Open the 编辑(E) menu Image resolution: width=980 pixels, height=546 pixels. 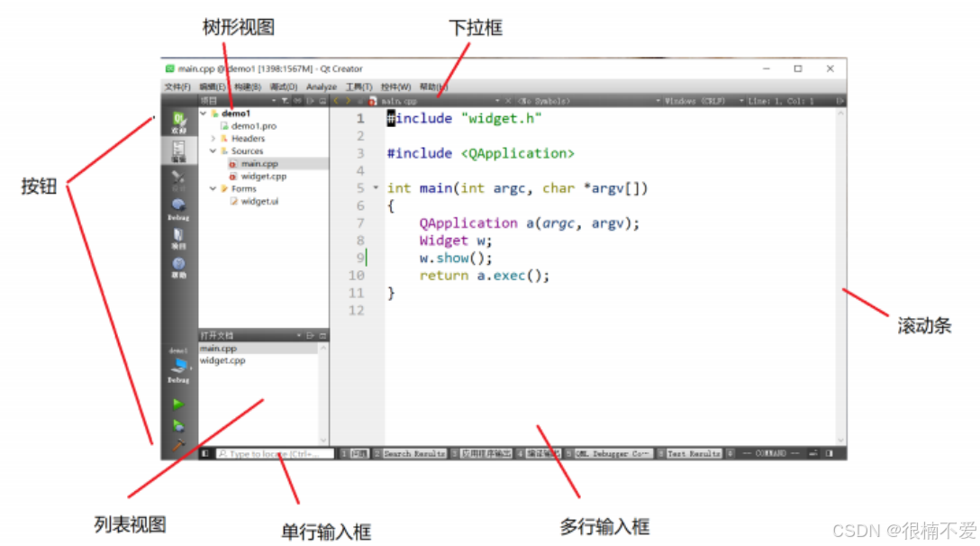213,86
